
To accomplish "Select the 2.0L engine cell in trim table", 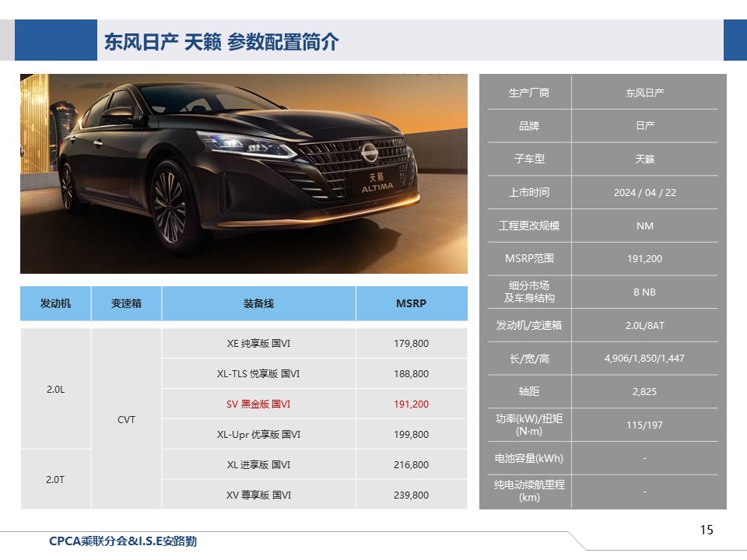I will point(55,389).
